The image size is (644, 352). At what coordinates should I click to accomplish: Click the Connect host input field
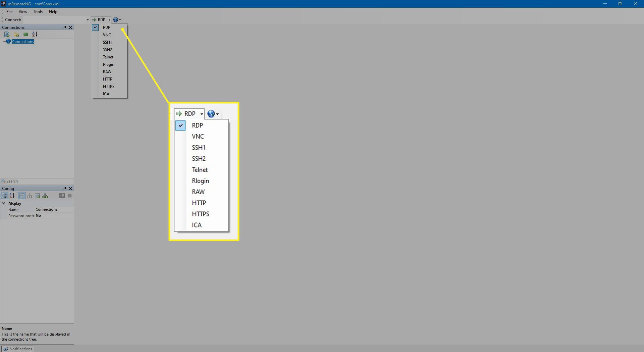pos(54,20)
